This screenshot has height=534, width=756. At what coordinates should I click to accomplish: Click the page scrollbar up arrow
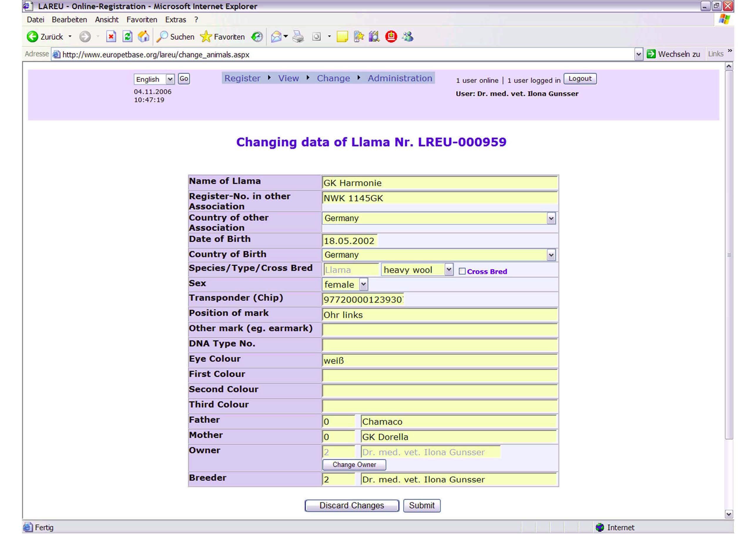[729, 66]
